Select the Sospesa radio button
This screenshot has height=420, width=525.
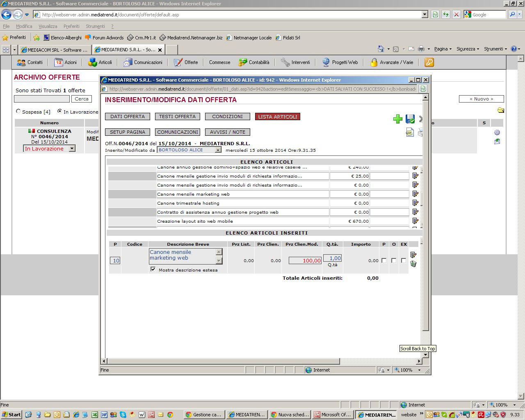coord(18,111)
